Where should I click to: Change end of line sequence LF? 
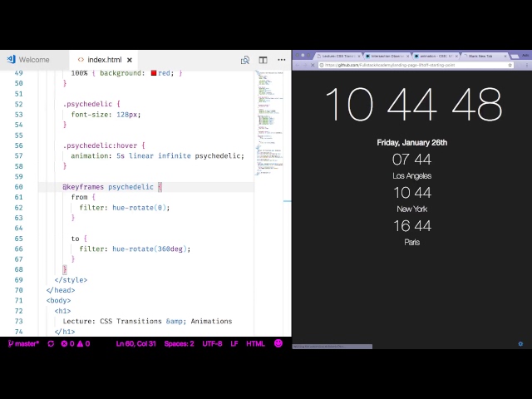click(x=234, y=343)
